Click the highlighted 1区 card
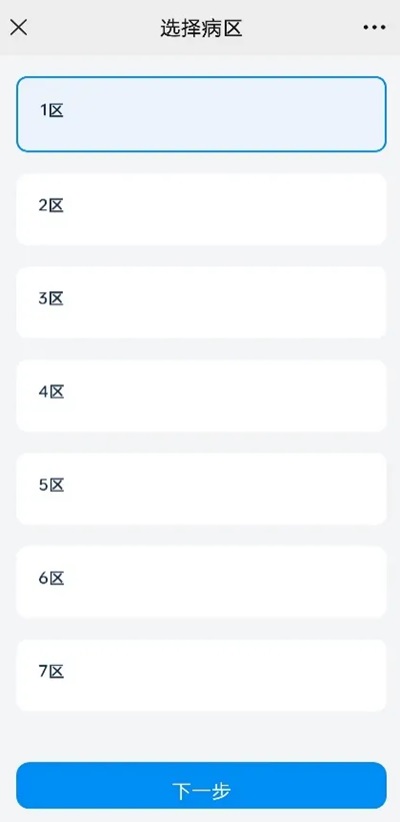400x822 pixels. [x=201, y=114]
